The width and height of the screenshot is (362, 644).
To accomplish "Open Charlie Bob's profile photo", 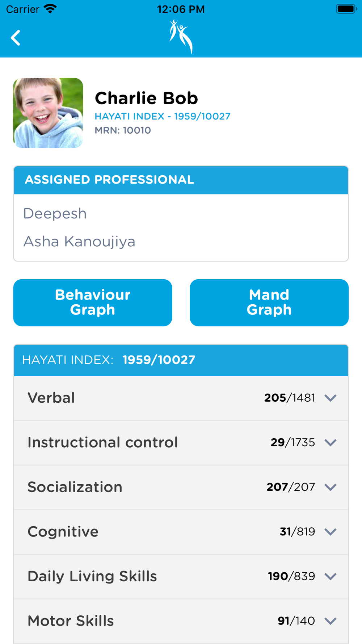I will pos(48,113).
